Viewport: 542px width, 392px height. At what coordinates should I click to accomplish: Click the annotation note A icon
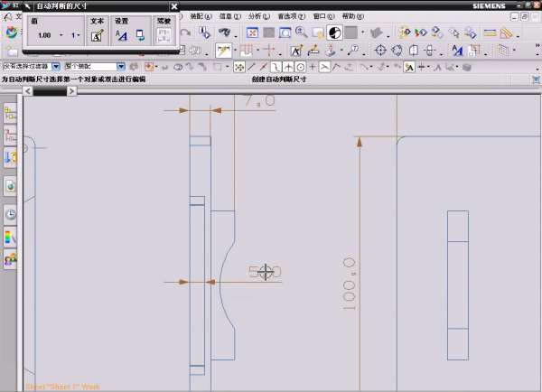[x=296, y=51]
